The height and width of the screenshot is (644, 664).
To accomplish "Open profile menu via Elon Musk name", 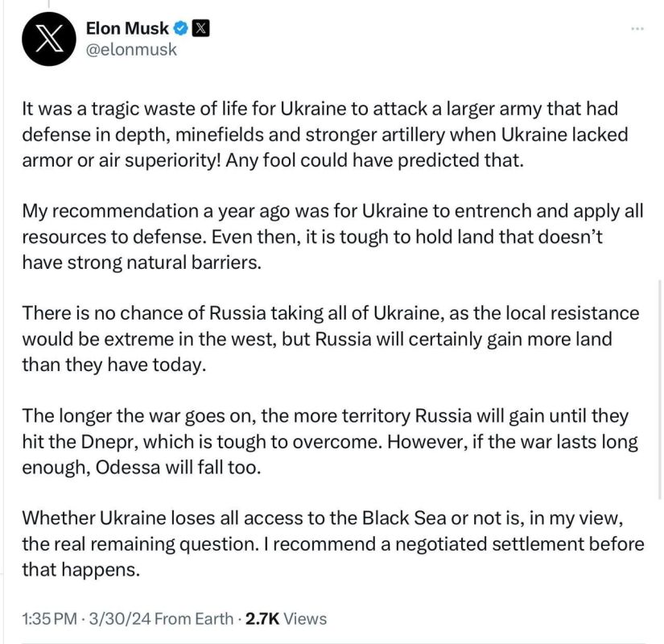I will [129, 27].
